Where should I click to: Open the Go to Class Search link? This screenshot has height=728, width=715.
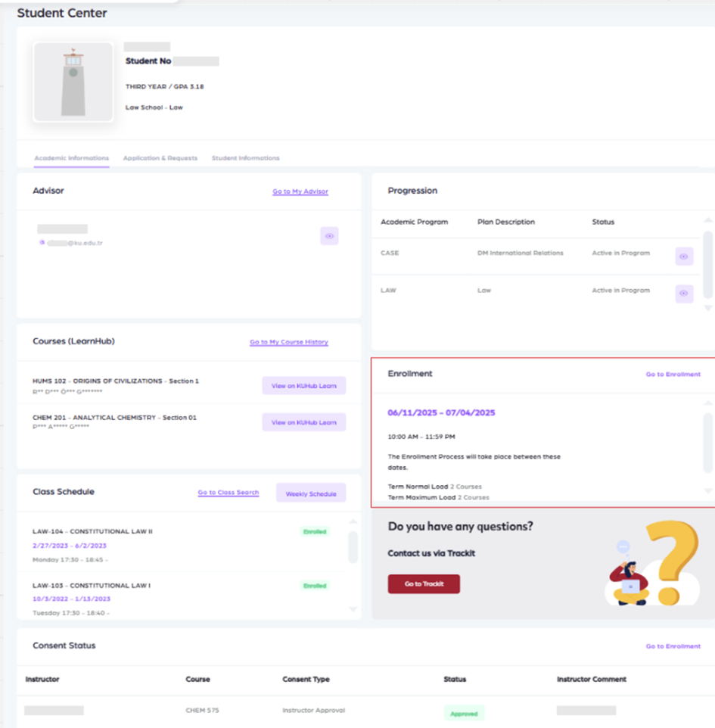click(x=228, y=493)
